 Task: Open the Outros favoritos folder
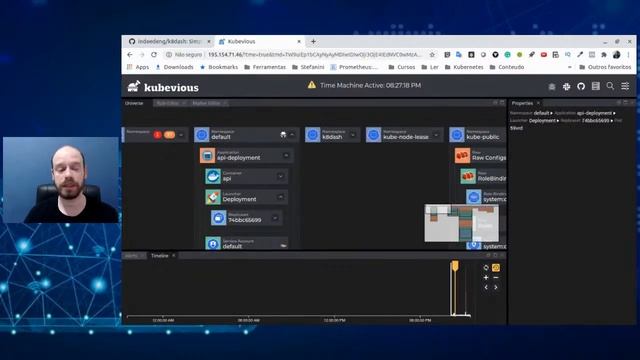[x=605, y=67]
